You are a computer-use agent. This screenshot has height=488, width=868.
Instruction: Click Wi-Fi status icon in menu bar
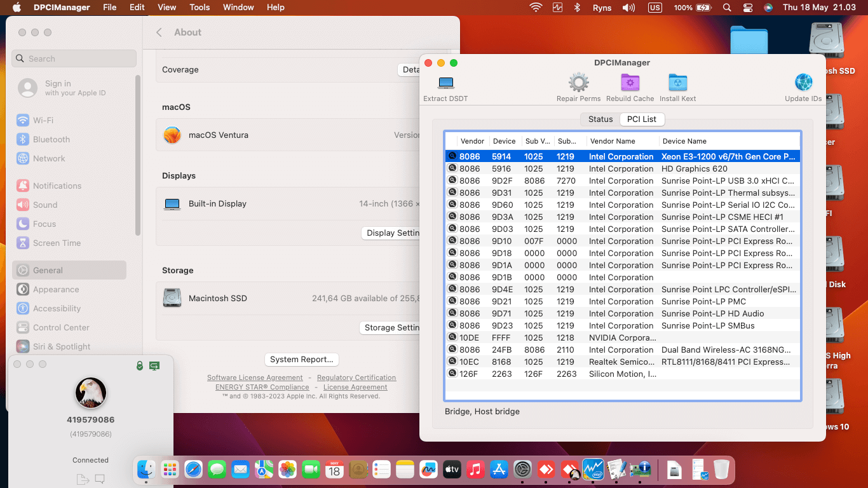[536, 8]
